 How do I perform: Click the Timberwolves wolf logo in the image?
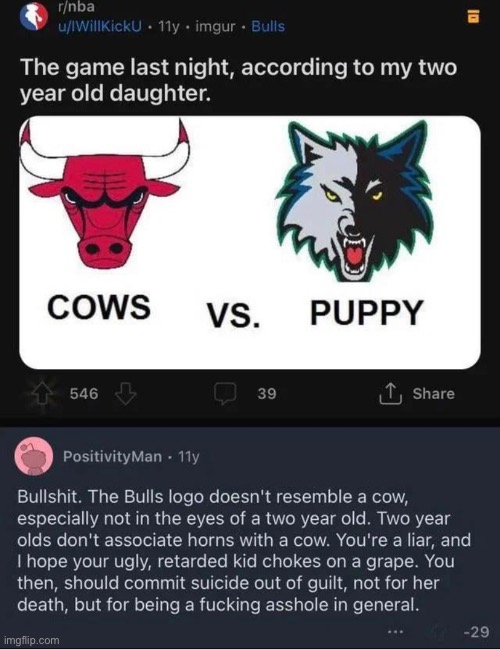click(x=355, y=201)
